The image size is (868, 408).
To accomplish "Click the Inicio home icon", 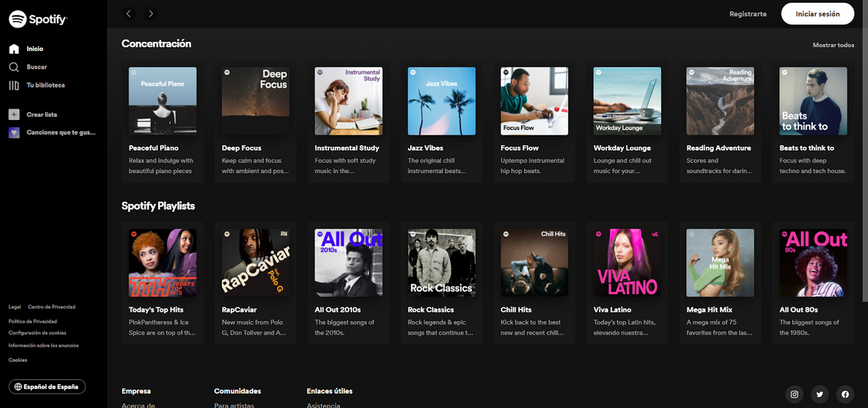I will point(14,49).
